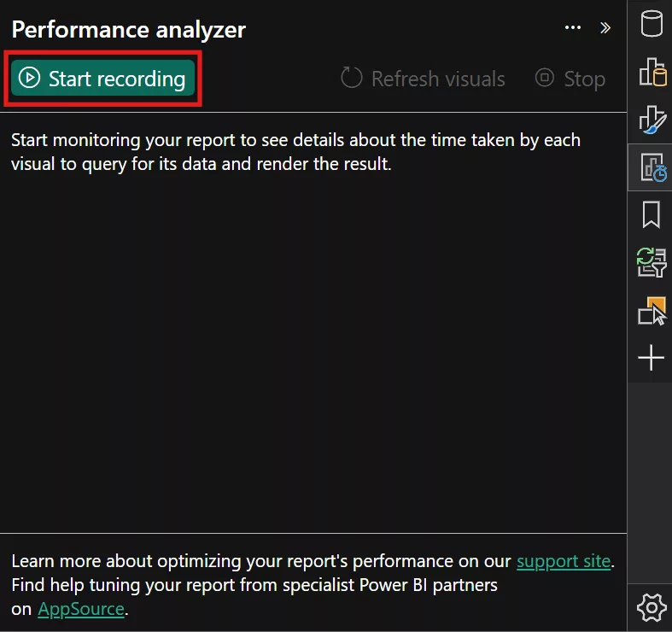672x632 pixels.
Task: Open the Data pane cylinder icon
Action: (x=651, y=24)
